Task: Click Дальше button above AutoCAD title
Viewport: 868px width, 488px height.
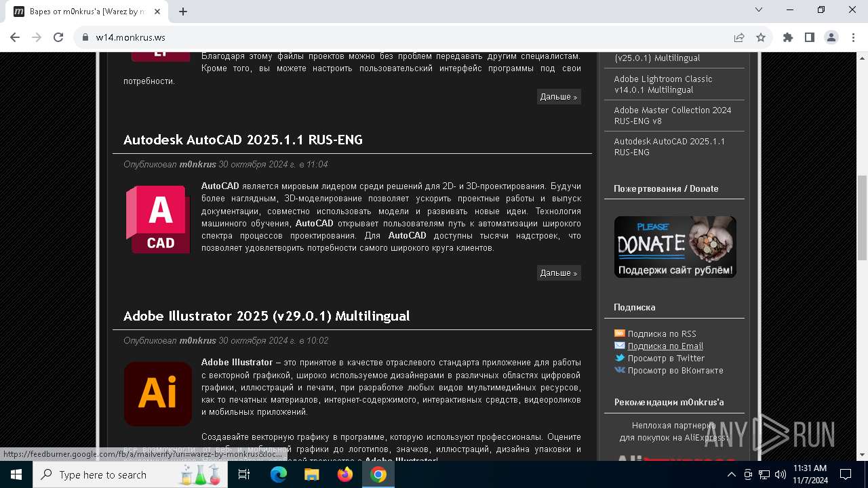Action: [559, 96]
